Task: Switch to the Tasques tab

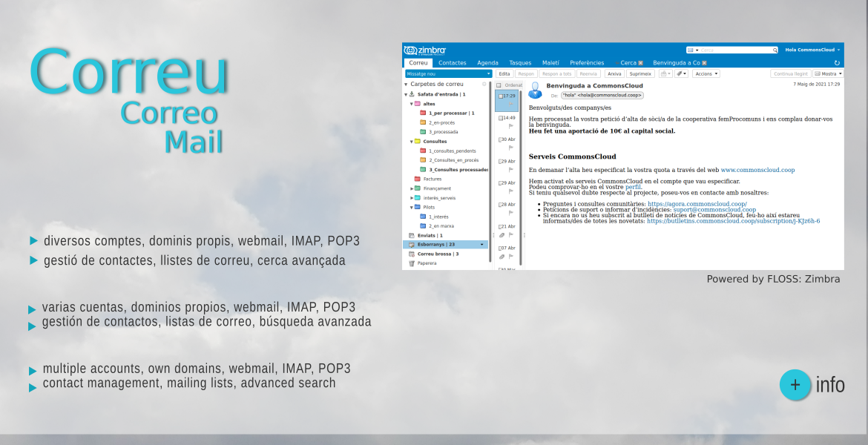Action: point(520,63)
